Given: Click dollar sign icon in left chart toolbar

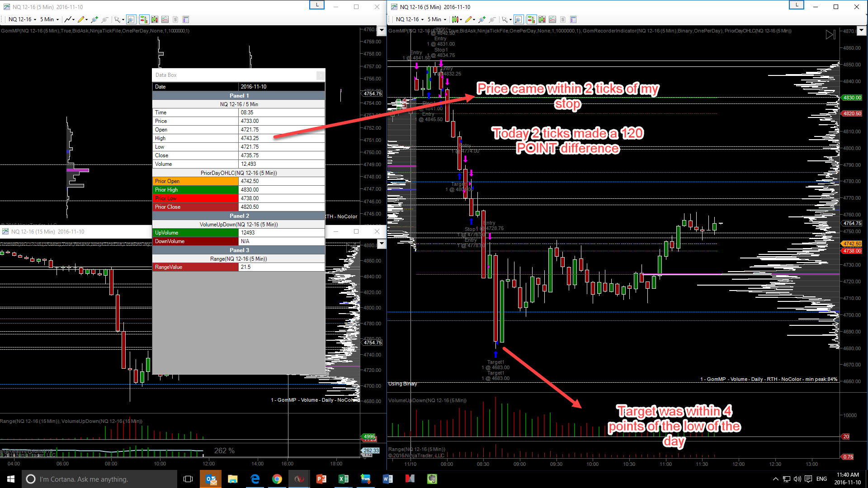Looking at the screenshot, I should click(x=175, y=19).
